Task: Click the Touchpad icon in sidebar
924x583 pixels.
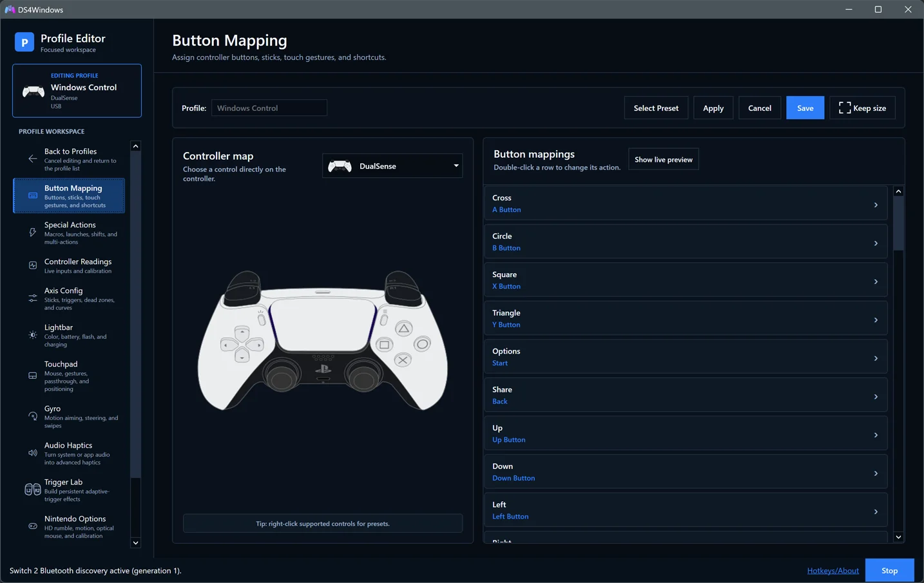Action: [33, 376]
